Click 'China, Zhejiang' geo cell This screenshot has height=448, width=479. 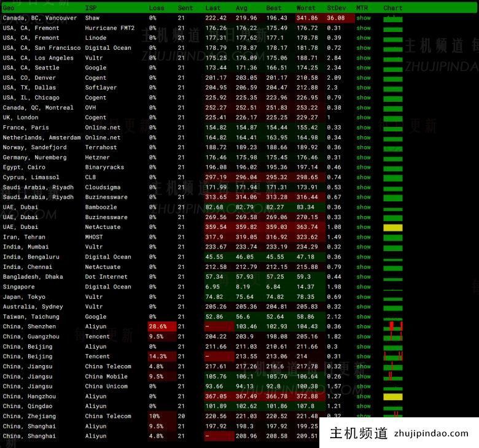click(x=29, y=417)
